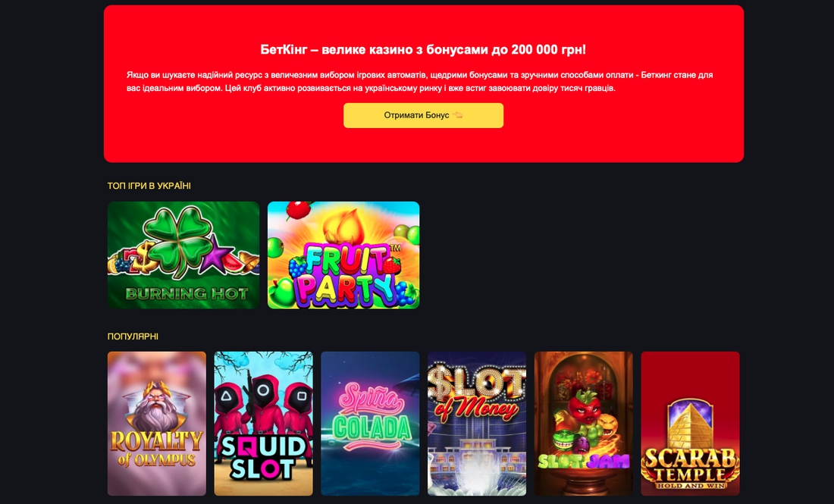Select the Squid Slot game

263,424
